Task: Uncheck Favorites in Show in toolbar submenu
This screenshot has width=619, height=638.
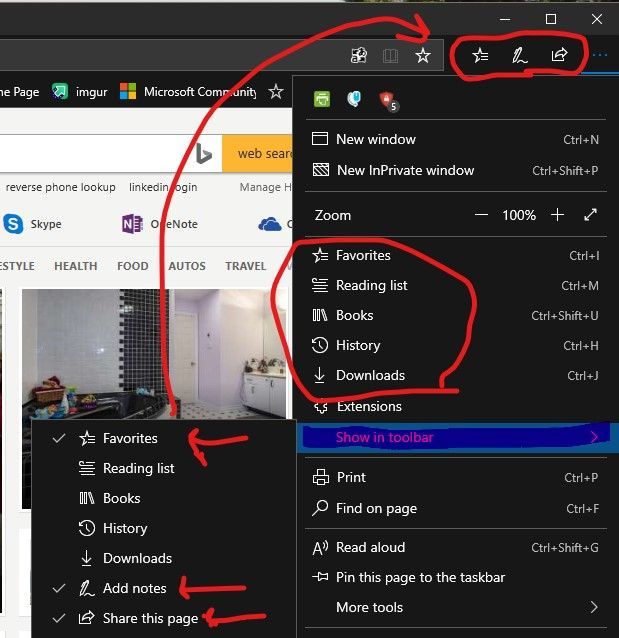Action: [164, 439]
